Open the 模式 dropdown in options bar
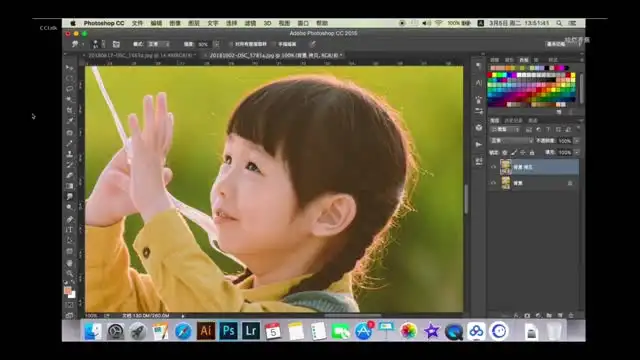This screenshot has height=360, width=640. tap(158, 44)
